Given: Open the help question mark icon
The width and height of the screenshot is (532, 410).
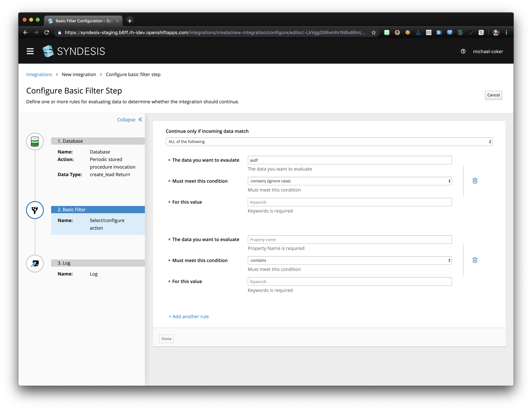Looking at the screenshot, I should 463,51.
